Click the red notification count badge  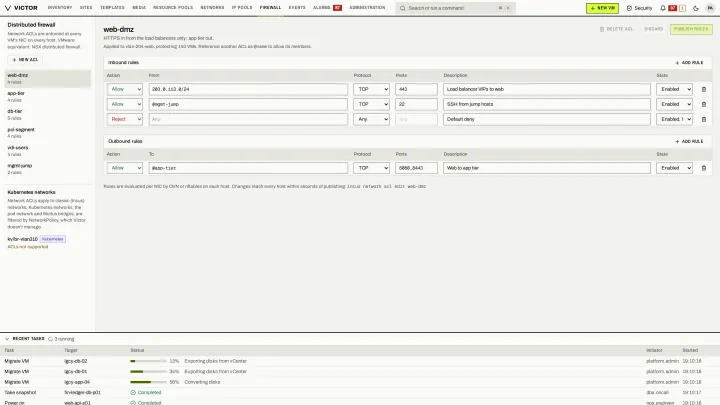[x=673, y=8]
